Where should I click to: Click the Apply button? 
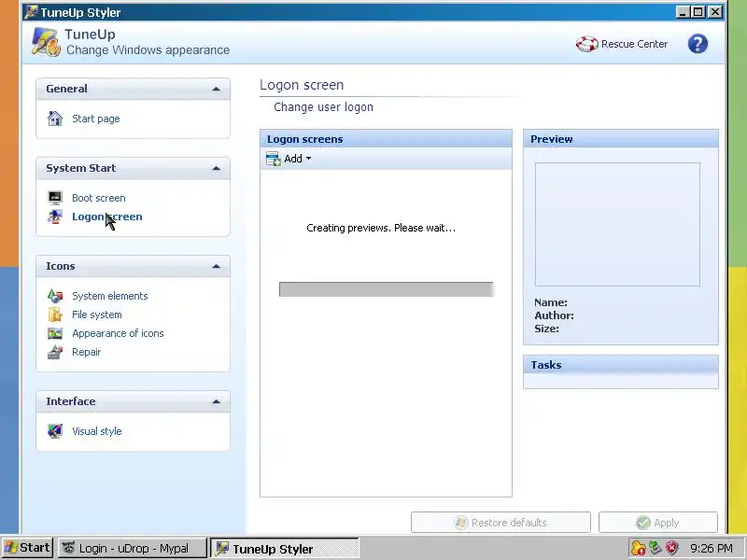tap(658, 523)
